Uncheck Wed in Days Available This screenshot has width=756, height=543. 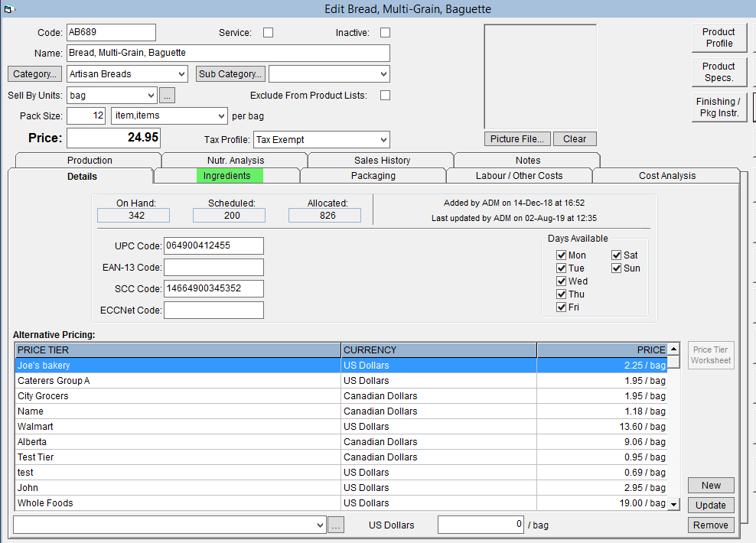561,281
